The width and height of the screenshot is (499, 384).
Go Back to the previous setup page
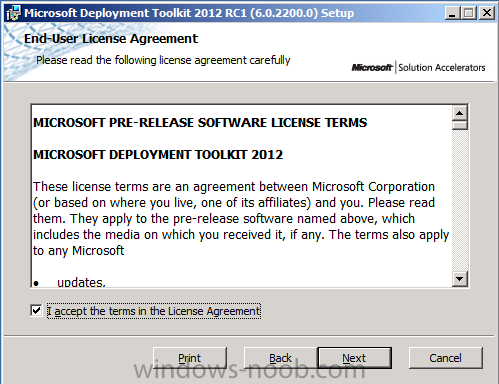coord(281,358)
